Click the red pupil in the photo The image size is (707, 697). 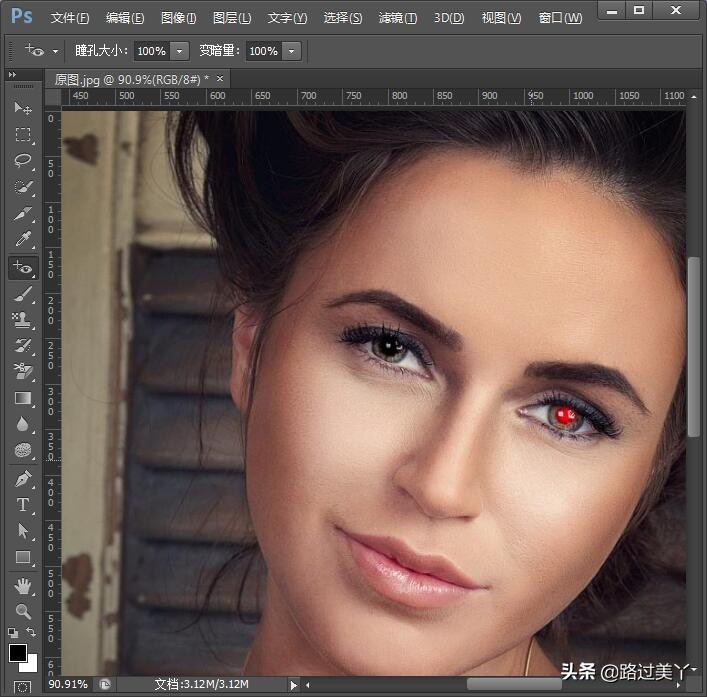tap(564, 415)
